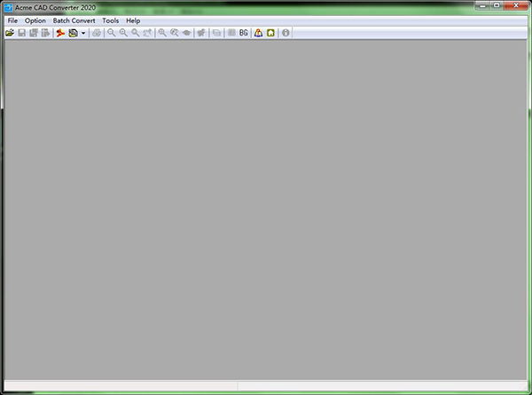The width and height of the screenshot is (532, 395).
Task: Open the Tools menu
Action: [111, 20]
